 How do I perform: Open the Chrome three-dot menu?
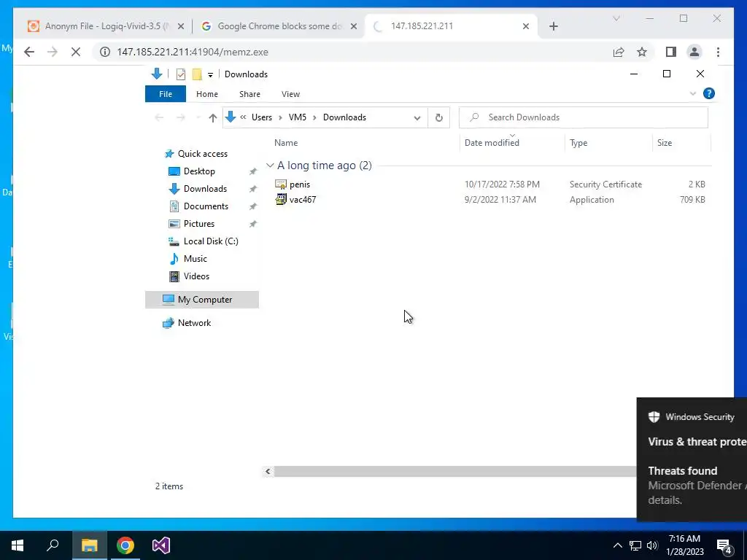coord(718,52)
